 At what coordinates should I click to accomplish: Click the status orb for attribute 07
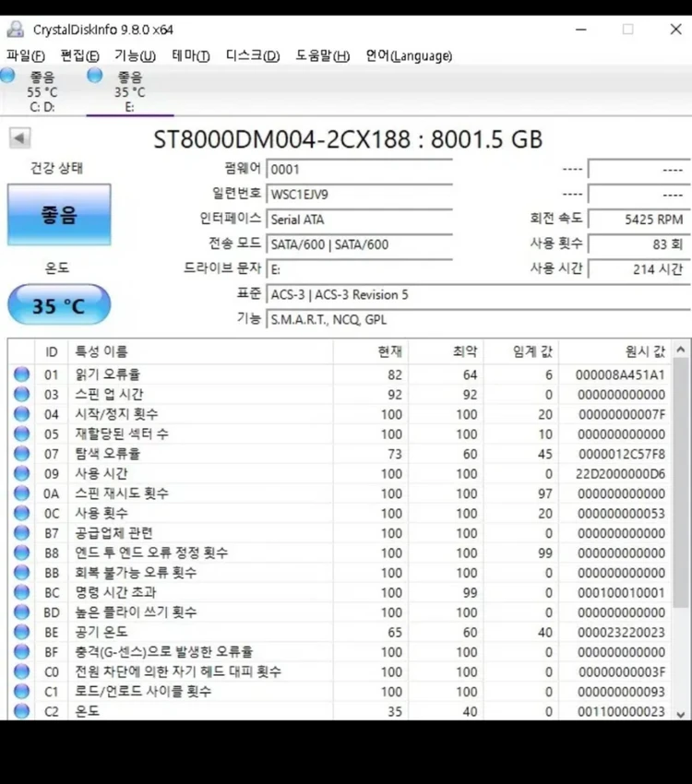pyautogui.click(x=21, y=454)
